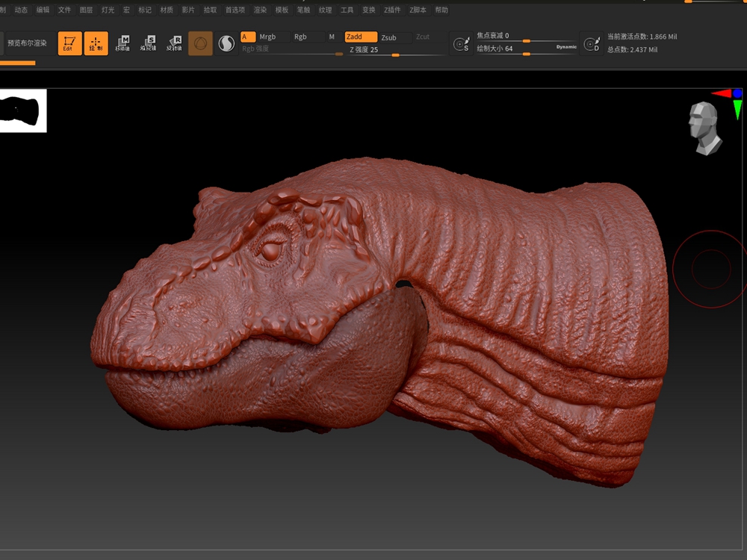The width and height of the screenshot is (747, 560).
Task: Toggle the Zadd sculpt mode
Action: tap(360, 37)
